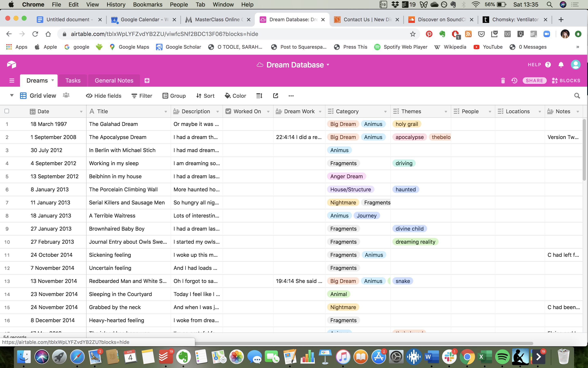Click the Pocket extension icon
Screen dimensions: 588x368
click(481, 34)
